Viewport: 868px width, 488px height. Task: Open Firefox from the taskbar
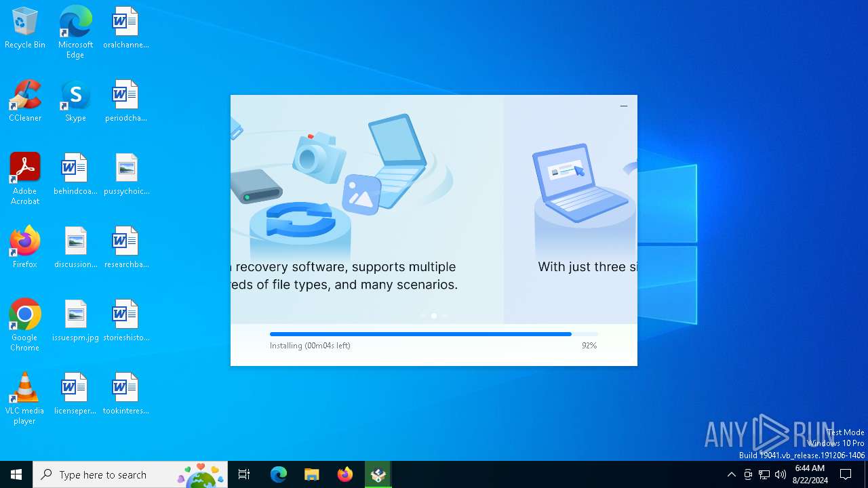pos(345,474)
